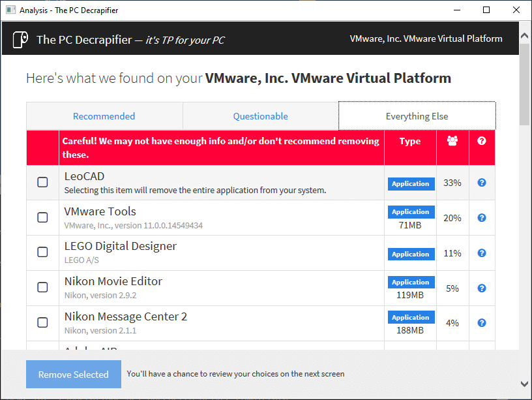Open help info for Nikon Movie Editor
This screenshot has width=532, height=400.
tap(481, 288)
